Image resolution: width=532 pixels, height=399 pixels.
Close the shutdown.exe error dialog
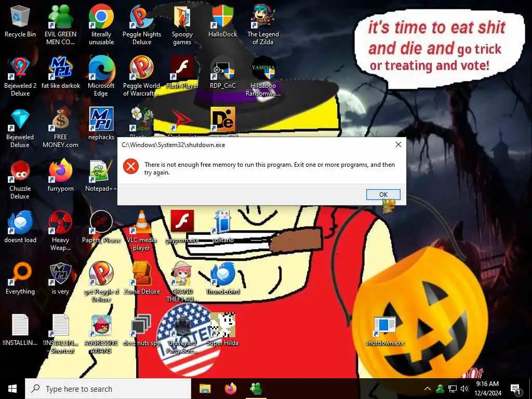(x=398, y=144)
